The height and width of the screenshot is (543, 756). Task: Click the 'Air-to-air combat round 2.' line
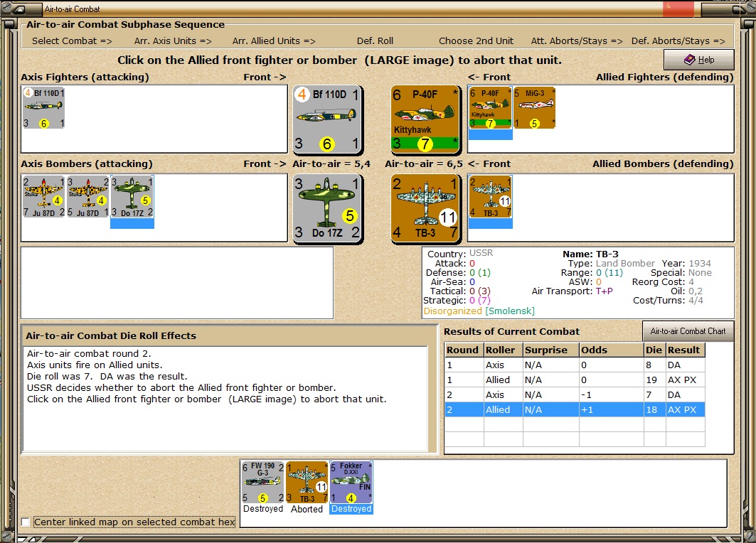tap(89, 354)
